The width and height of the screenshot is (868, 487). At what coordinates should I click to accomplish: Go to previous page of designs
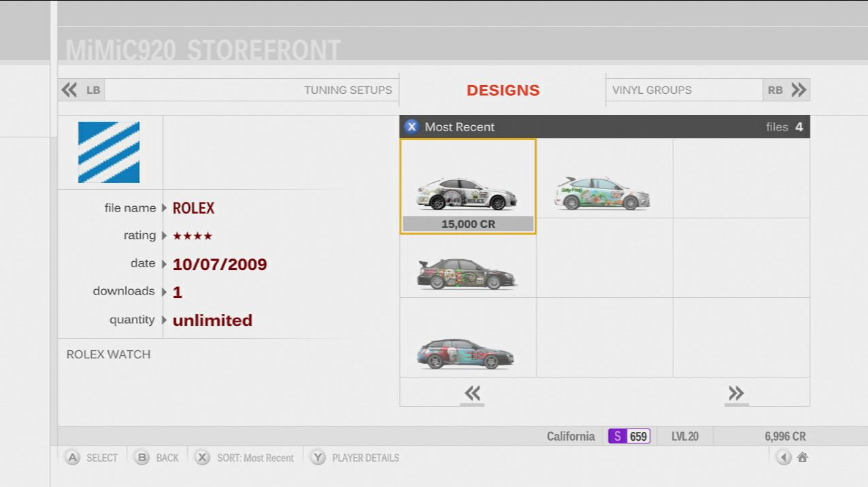click(x=472, y=393)
